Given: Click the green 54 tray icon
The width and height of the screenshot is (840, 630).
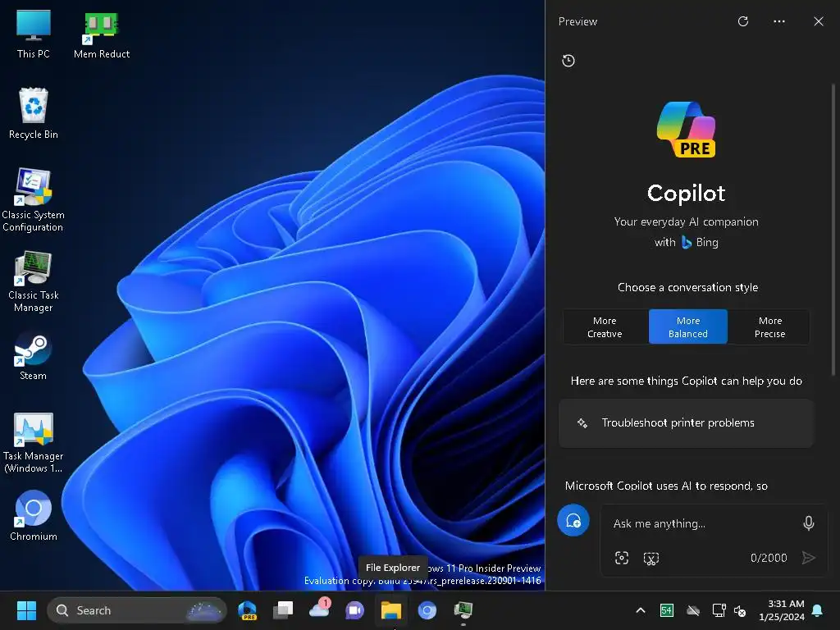Looking at the screenshot, I should 666,610.
